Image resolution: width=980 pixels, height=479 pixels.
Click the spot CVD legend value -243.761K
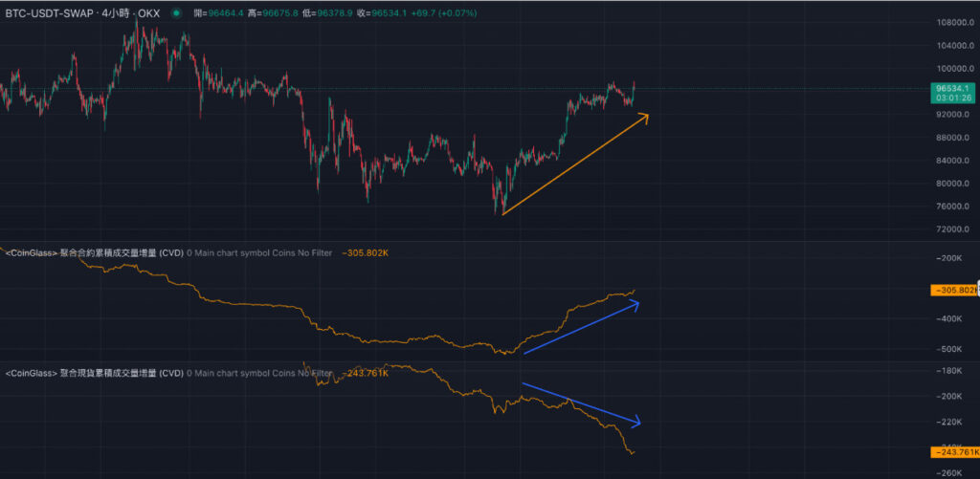365,373
